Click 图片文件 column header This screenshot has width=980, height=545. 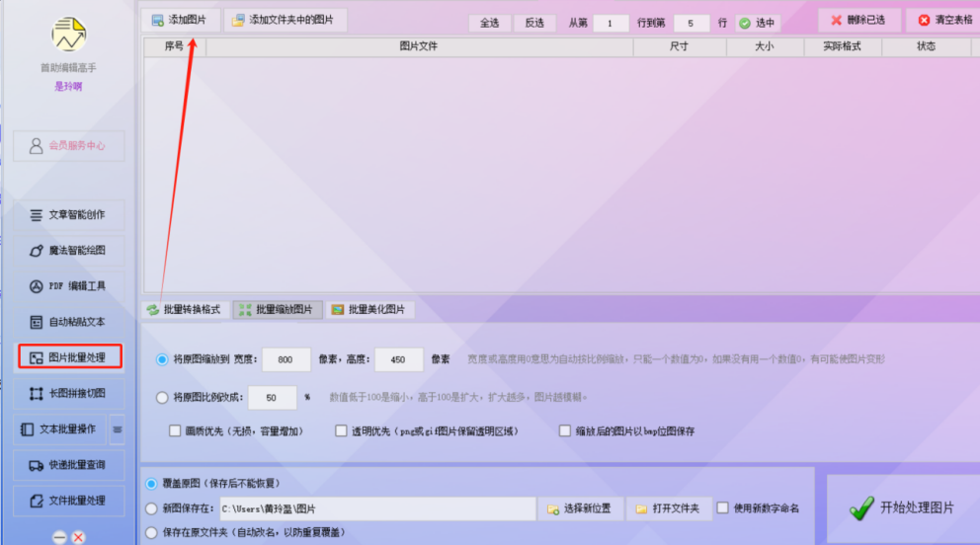pos(419,46)
